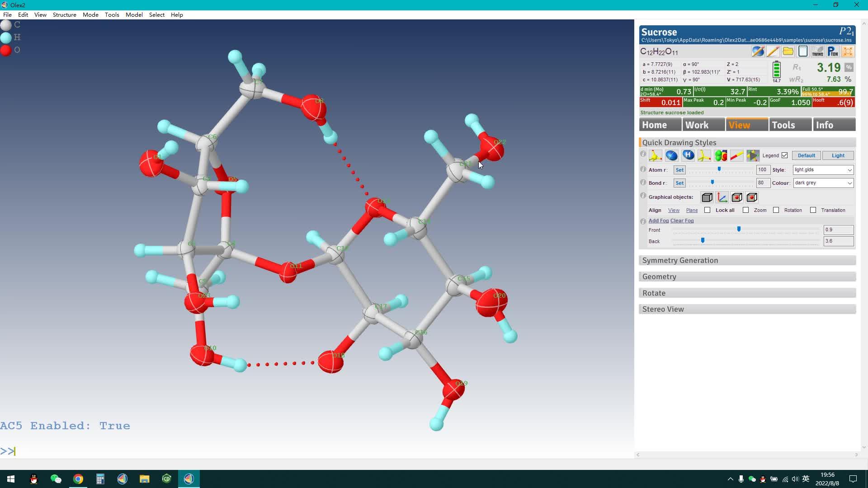Check the Rotation alignment checkbox
The width and height of the screenshot is (868, 488).
coord(776,210)
